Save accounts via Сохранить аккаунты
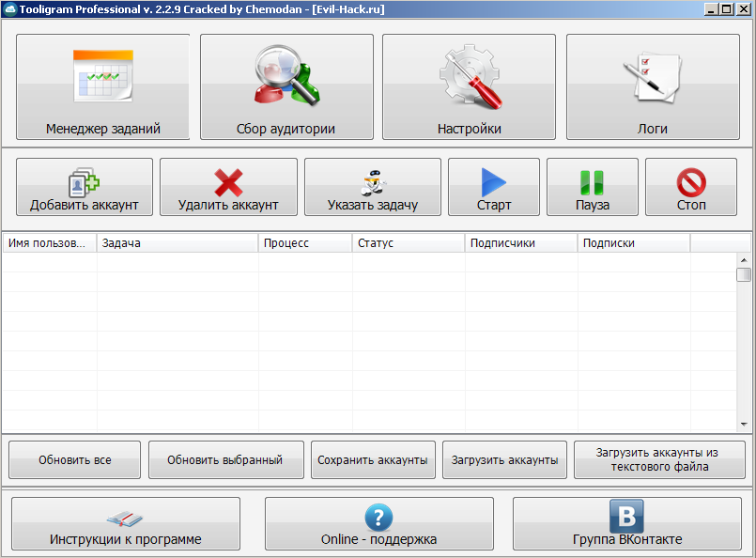 [x=374, y=459]
